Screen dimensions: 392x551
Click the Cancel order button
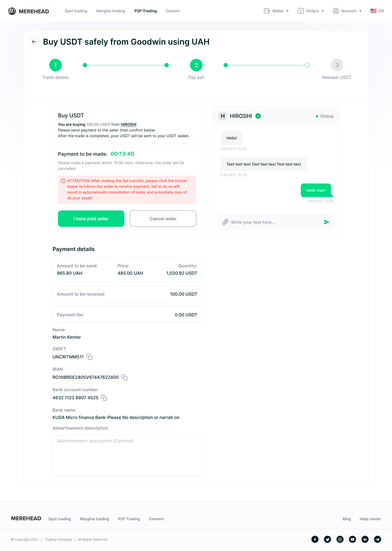[x=163, y=219]
